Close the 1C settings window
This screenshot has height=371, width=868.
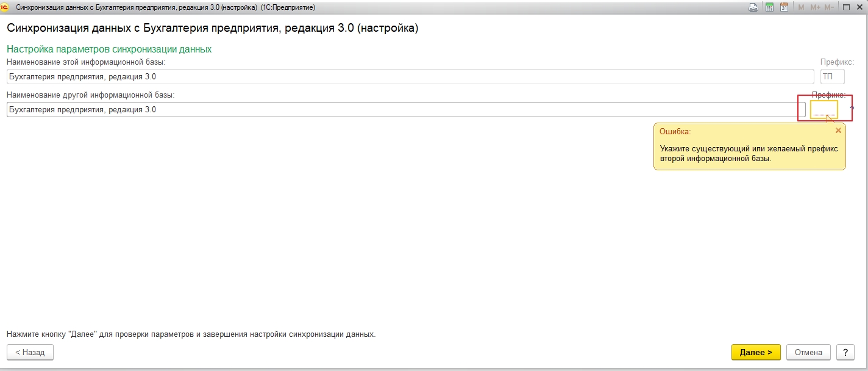(860, 7)
